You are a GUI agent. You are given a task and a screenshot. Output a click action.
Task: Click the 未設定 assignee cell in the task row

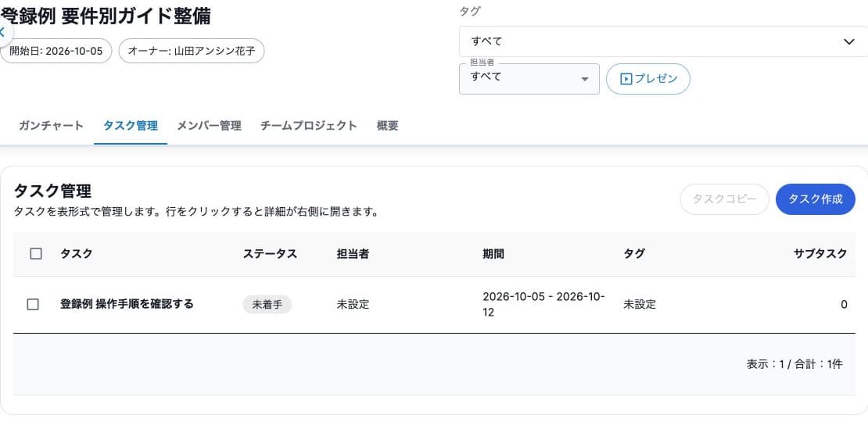[x=353, y=304]
